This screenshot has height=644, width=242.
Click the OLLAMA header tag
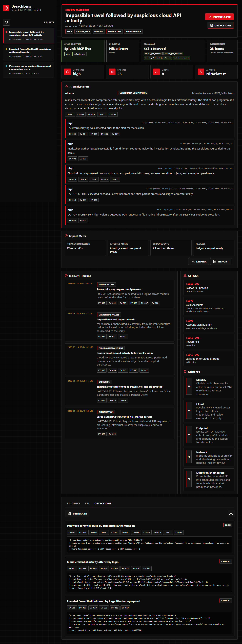(x=98, y=31)
